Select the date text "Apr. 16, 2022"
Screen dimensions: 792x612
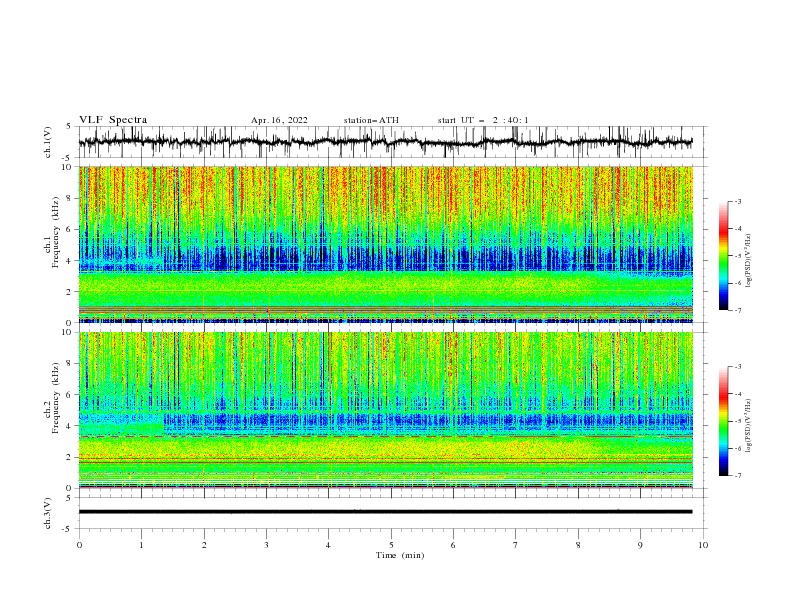[x=279, y=120]
